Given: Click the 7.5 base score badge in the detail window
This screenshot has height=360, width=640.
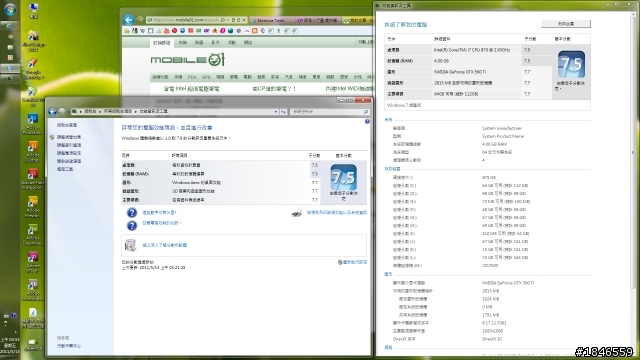Looking at the screenshot, I should pyautogui.click(x=571, y=64).
